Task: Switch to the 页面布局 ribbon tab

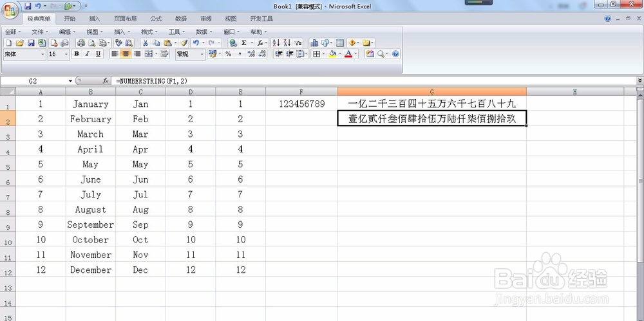Action: tap(126, 19)
